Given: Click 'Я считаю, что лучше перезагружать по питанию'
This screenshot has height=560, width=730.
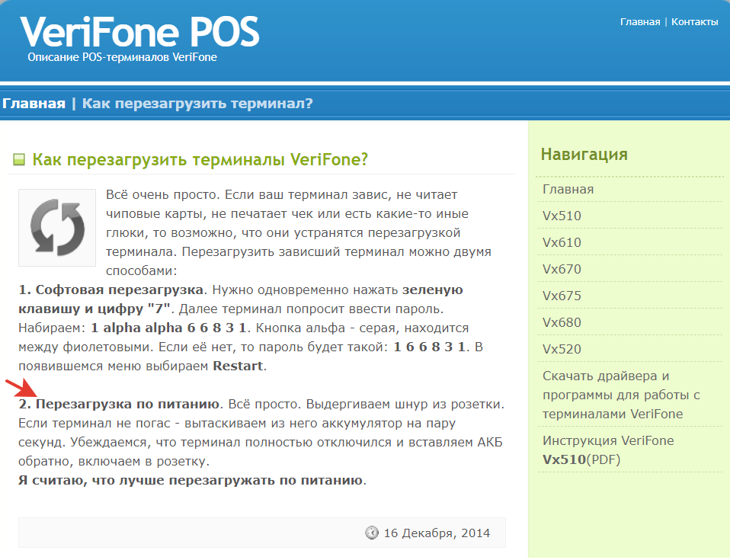Looking at the screenshot, I should pos(191,481).
